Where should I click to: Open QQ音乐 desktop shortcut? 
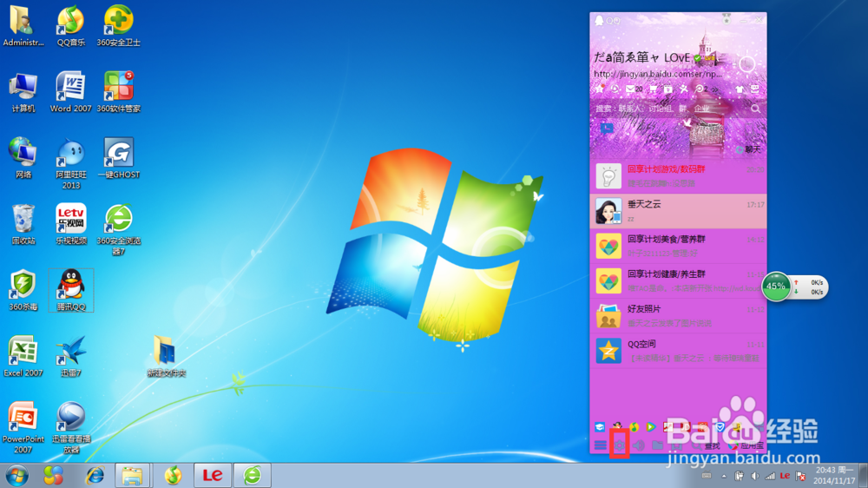click(71, 25)
